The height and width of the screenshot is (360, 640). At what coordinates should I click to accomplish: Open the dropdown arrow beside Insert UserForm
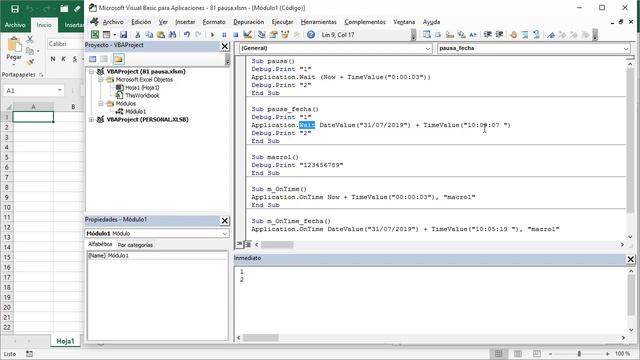coord(114,35)
